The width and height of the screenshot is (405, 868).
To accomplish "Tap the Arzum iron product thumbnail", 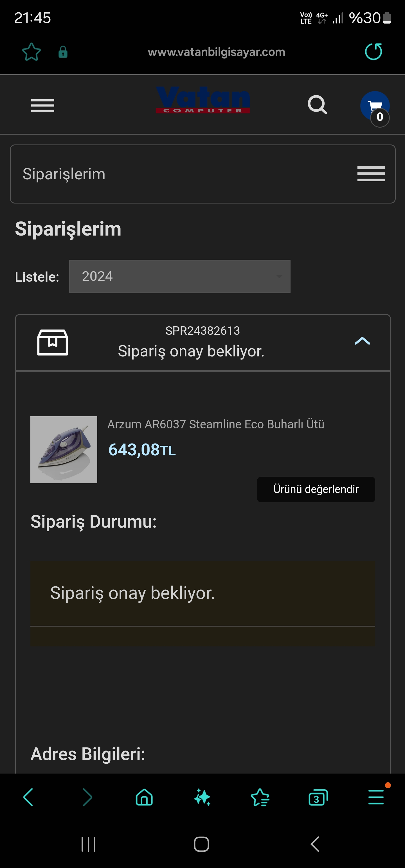I will coord(64,449).
